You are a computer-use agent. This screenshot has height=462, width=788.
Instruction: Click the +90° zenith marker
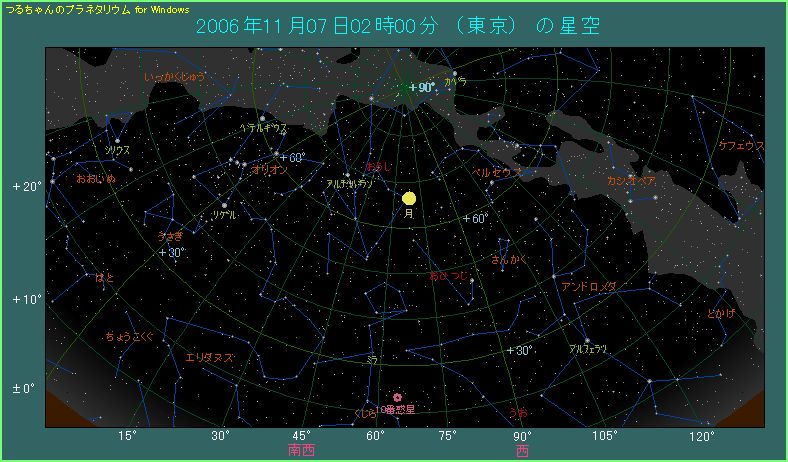[x=418, y=88]
